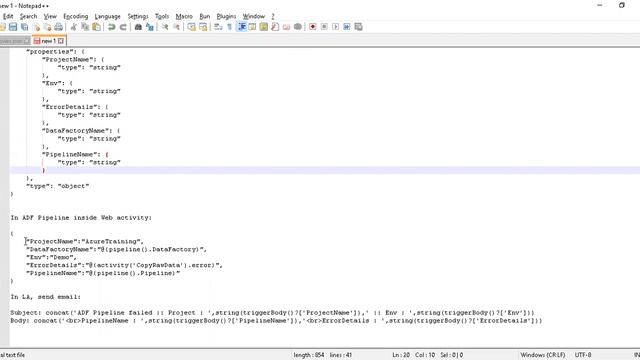Toggle synchronize vertical scrolling icon
The image size is (640, 360).
click(x=191, y=27)
